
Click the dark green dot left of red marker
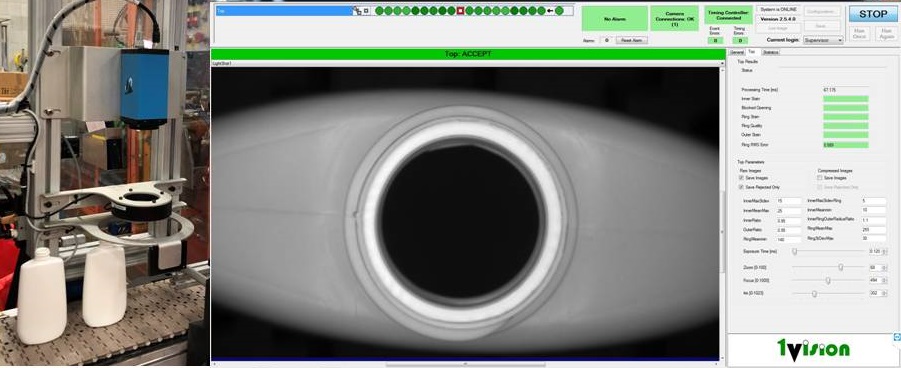coord(451,10)
